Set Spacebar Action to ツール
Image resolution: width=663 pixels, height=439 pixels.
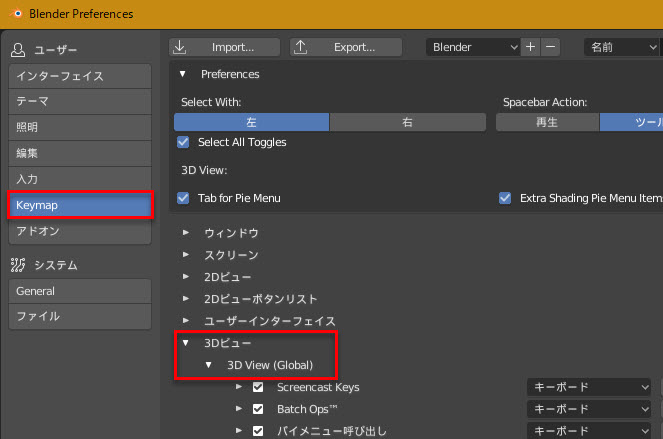pyautogui.click(x=631, y=122)
